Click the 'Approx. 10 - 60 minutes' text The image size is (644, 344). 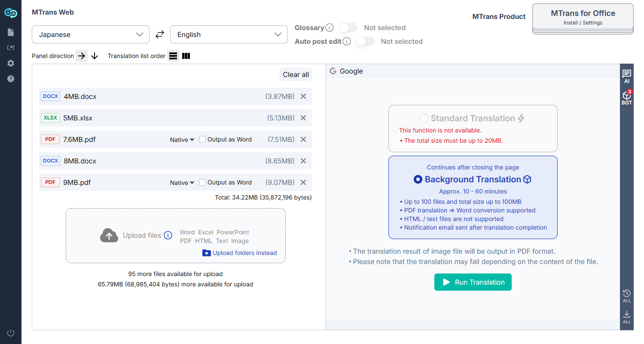473,191
